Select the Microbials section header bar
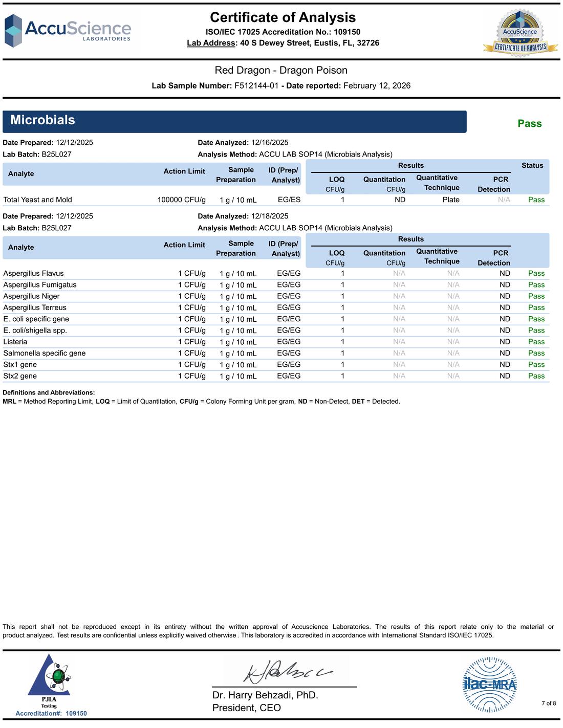Screen dimensions: 563x728 234,121
